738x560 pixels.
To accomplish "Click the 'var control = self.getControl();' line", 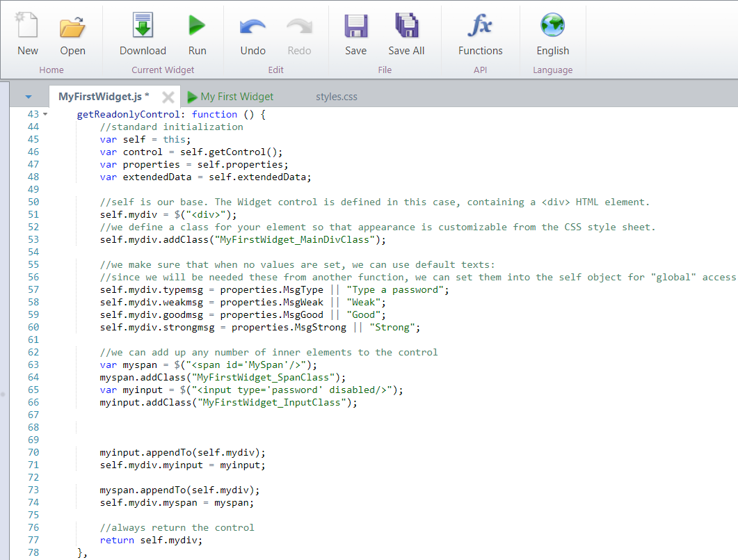I will (x=191, y=152).
